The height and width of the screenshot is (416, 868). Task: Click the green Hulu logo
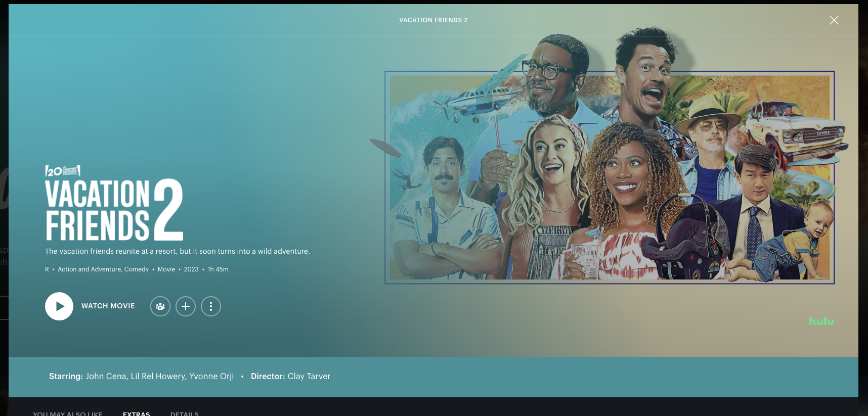821,321
